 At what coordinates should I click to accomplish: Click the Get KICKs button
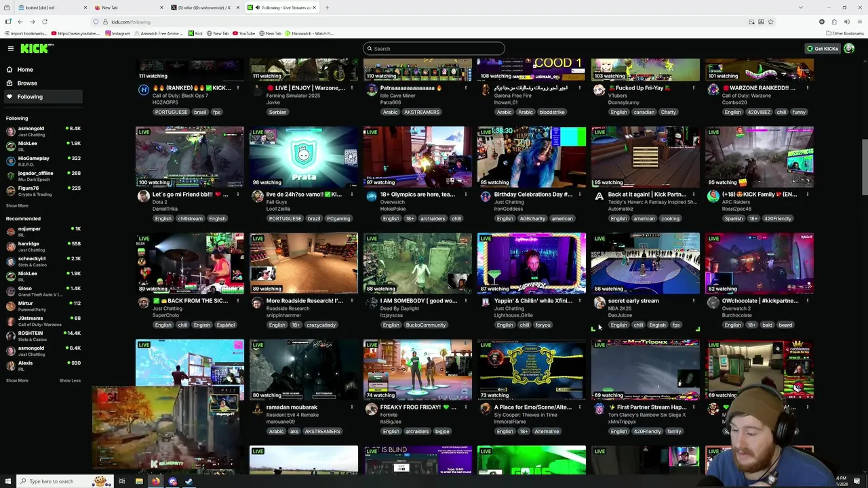823,48
